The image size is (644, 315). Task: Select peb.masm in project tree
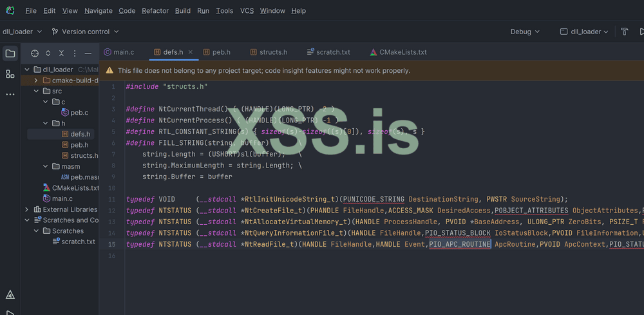pos(80,177)
